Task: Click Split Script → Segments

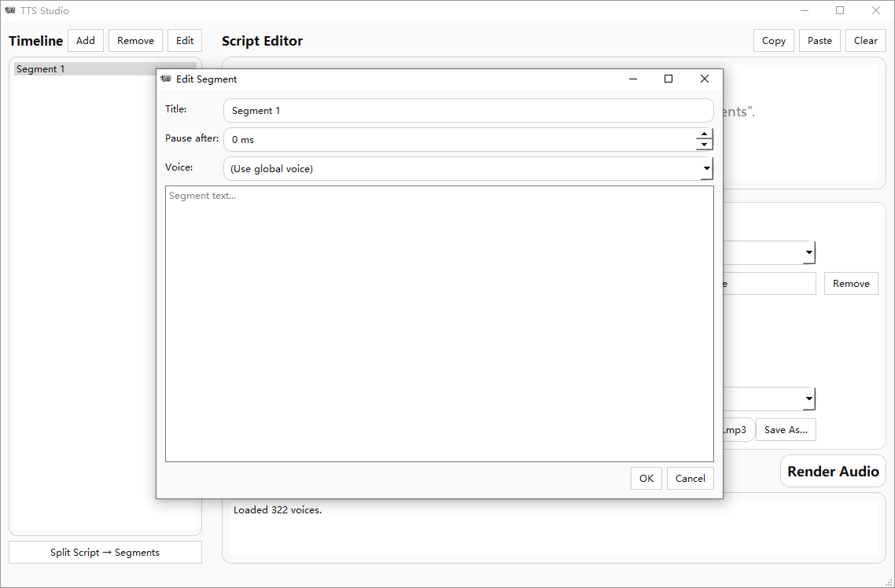Action: point(105,553)
